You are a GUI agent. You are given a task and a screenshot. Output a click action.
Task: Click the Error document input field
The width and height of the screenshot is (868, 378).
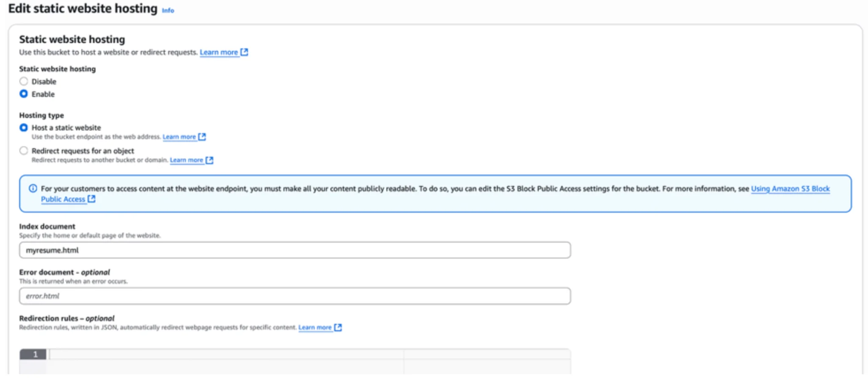[295, 296]
